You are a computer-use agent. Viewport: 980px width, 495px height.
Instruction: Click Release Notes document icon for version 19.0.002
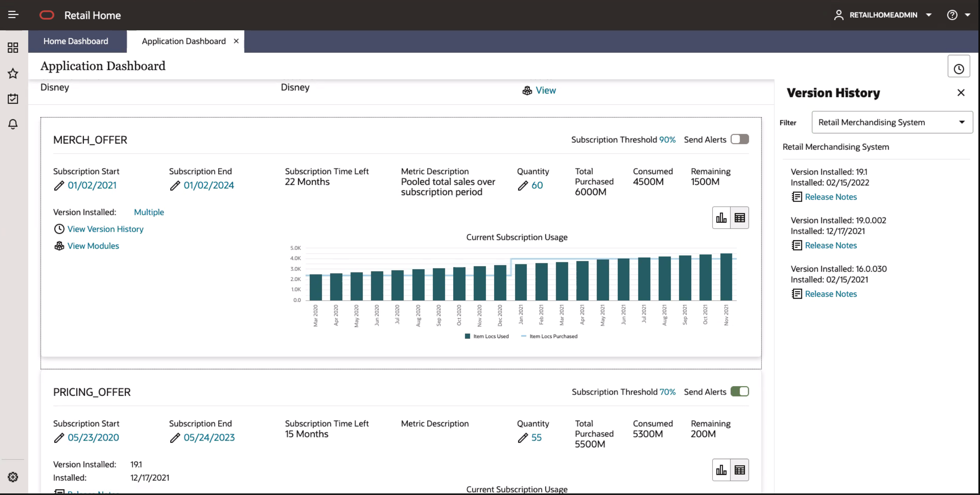click(x=797, y=245)
